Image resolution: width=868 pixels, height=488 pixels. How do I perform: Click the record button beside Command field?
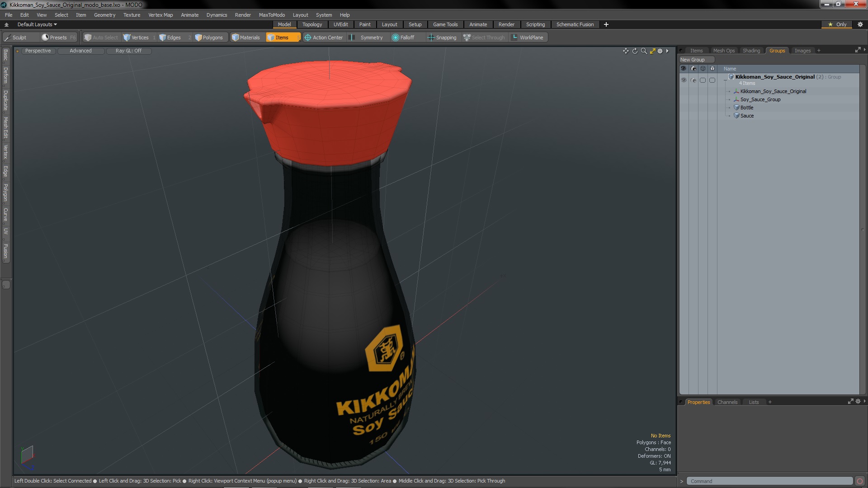[x=860, y=481]
